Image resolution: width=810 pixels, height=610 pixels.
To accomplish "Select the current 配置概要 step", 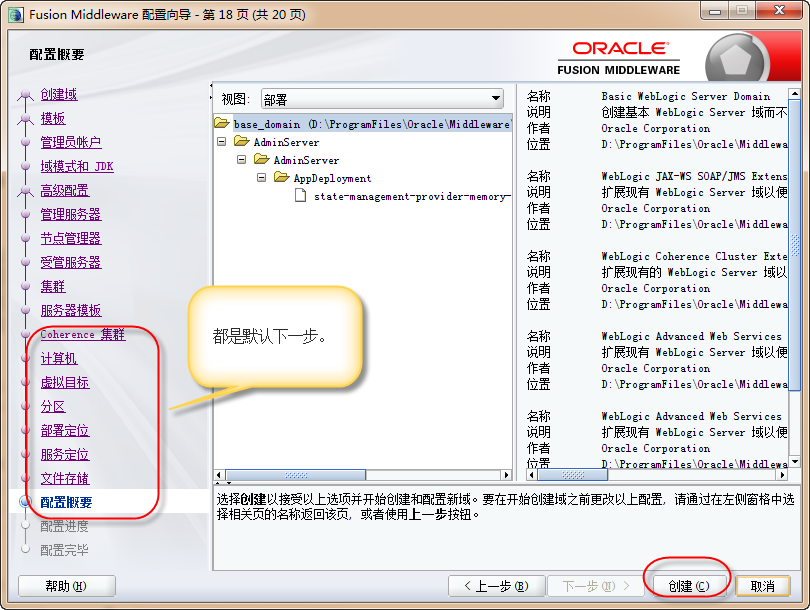I will pos(66,503).
